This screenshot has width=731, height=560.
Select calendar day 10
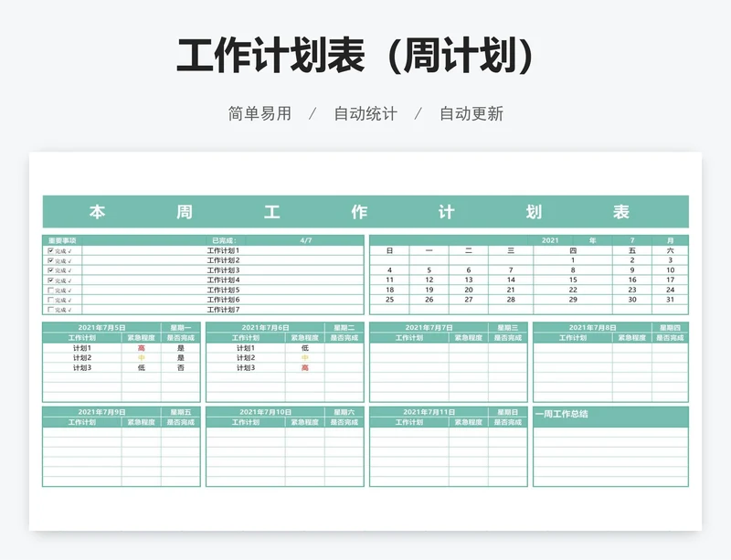[x=670, y=270]
